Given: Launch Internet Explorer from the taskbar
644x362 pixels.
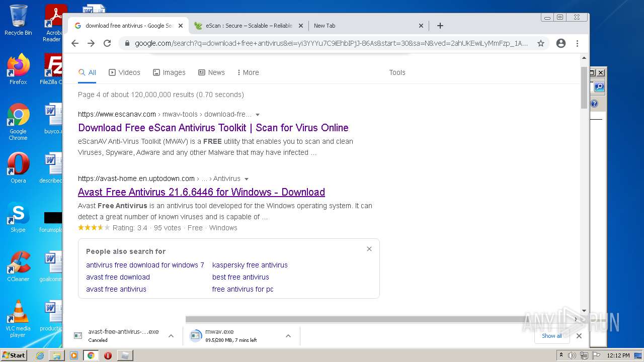Looking at the screenshot, I should tap(40, 355).
